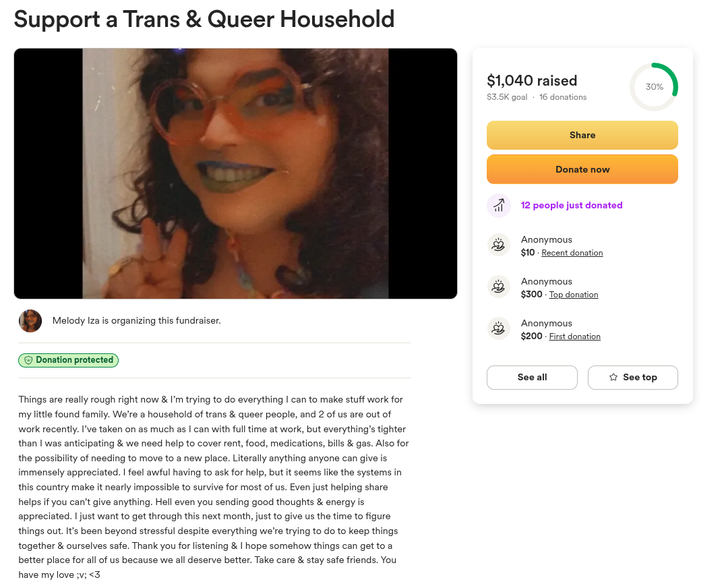Open organizer Melody Iza's avatar

(x=30, y=321)
